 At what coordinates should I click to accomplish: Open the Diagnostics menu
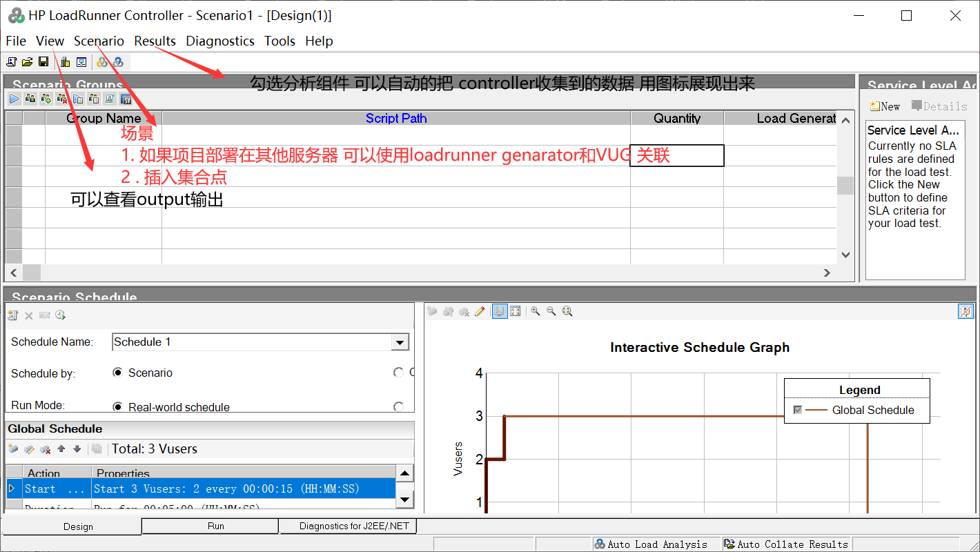220,41
